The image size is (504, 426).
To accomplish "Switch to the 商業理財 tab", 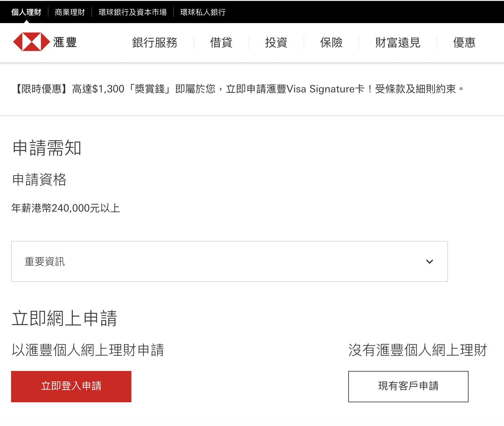I will pos(70,12).
